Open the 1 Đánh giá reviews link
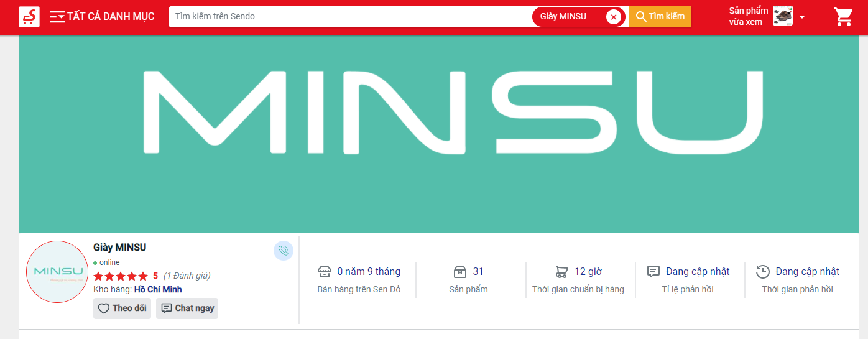This screenshot has height=339, width=868. pos(187,276)
